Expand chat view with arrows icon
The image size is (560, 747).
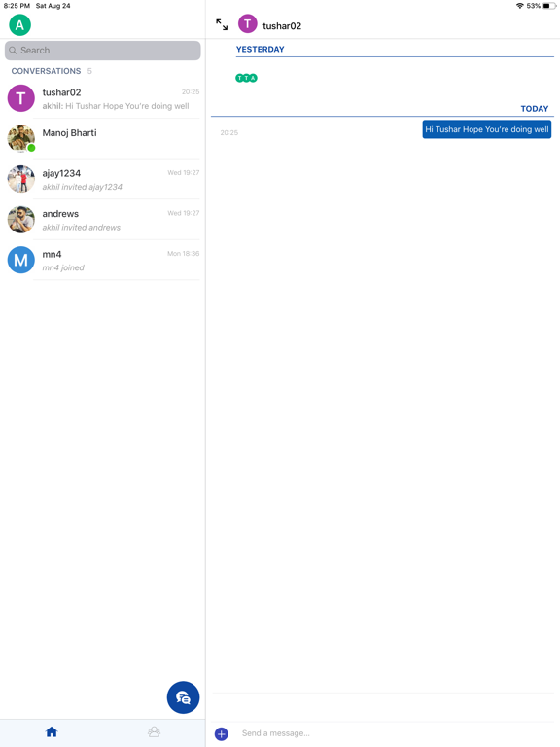coord(222,24)
